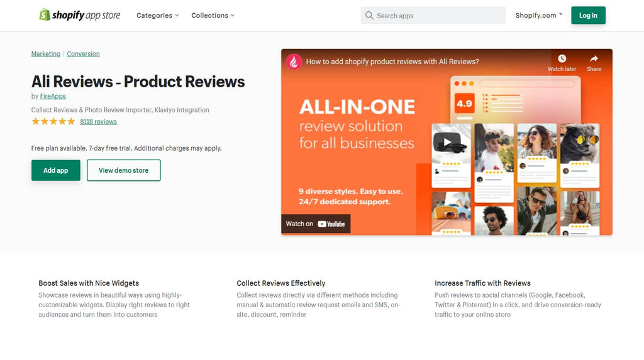The width and height of the screenshot is (644, 360).
Task: Open the 8118 reviews link
Action: point(98,121)
